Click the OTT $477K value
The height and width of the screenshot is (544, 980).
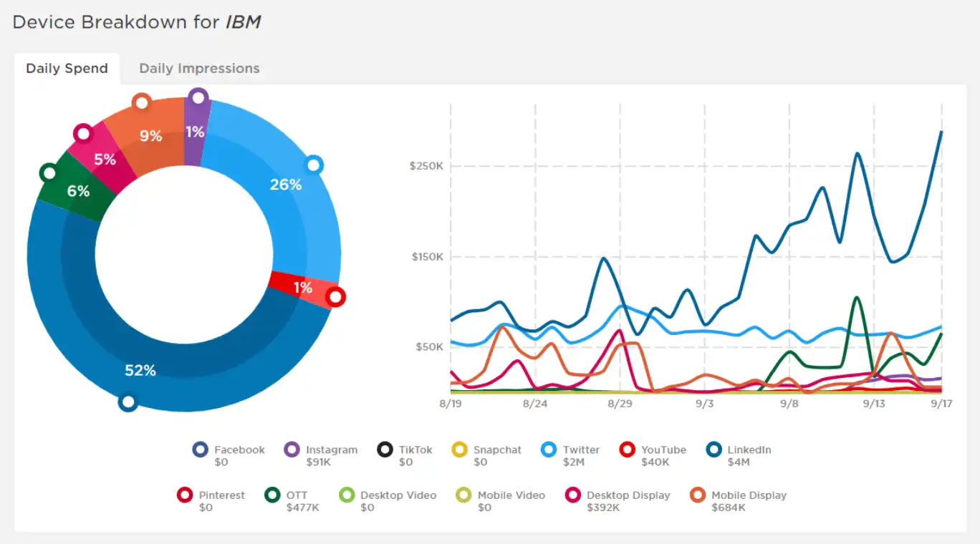(x=302, y=507)
